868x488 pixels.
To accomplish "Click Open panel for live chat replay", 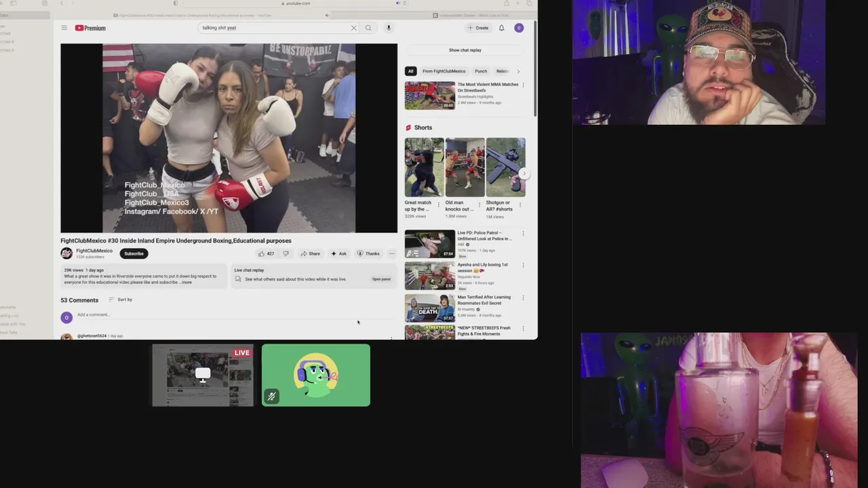I will (x=381, y=279).
